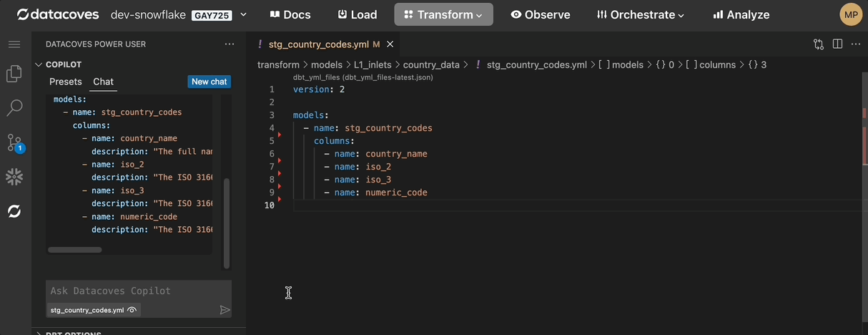This screenshot has height=335, width=868.
Task: Click numeric_code in Copilot chat response
Action: (x=149, y=217)
